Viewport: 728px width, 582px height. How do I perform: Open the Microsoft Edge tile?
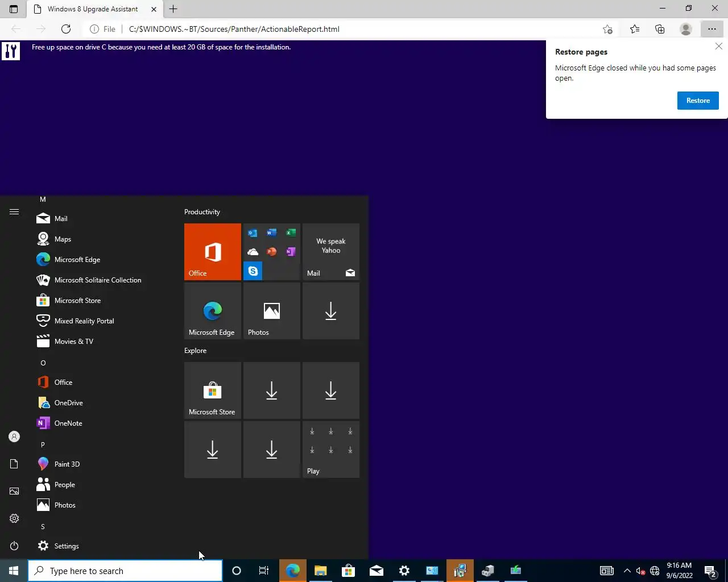213,311
